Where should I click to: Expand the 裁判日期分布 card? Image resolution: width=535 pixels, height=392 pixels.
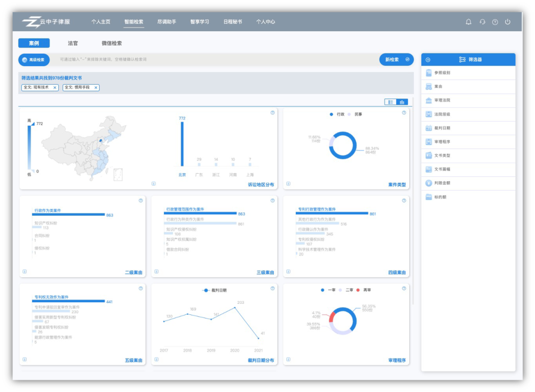point(156,360)
